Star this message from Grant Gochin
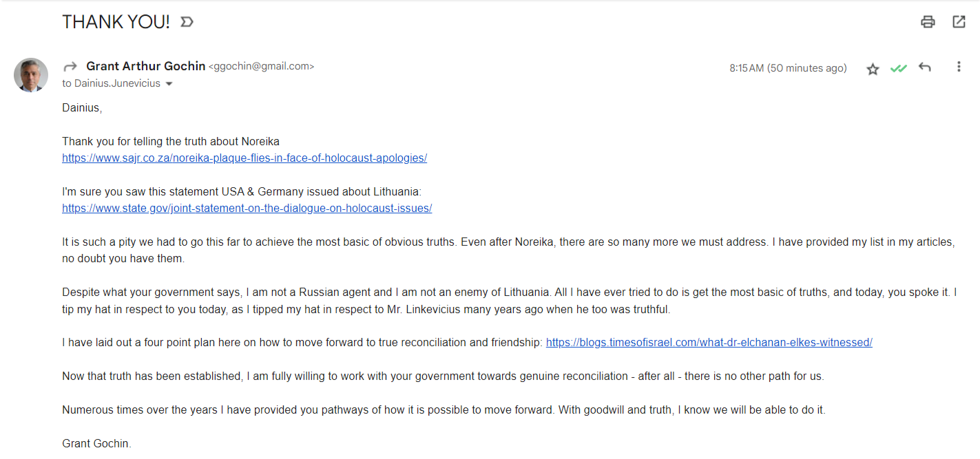The height and width of the screenshot is (459, 980). point(873,68)
